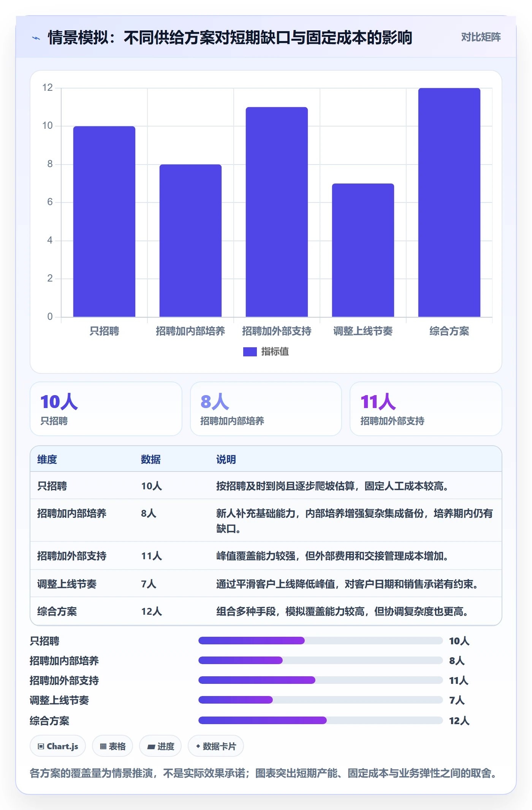This screenshot has height=810, width=532.
Task: Click the 综合方案 bar in the chart
Action: click(x=449, y=202)
